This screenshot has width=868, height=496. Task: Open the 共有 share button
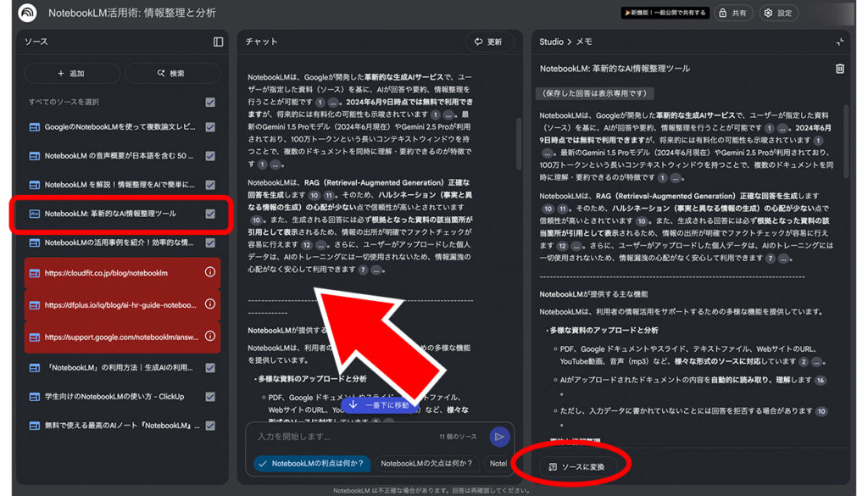733,13
